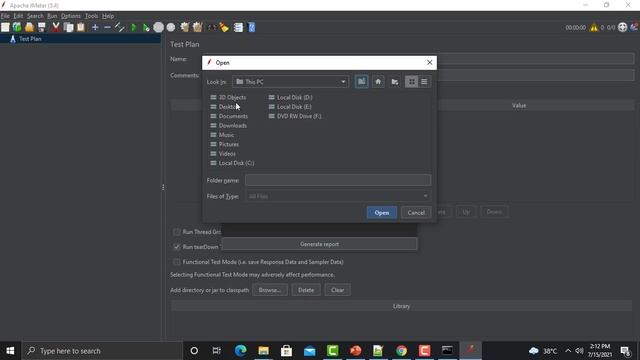This screenshot has height=360, width=640.
Task: Open the Search menu
Action: 35,16
